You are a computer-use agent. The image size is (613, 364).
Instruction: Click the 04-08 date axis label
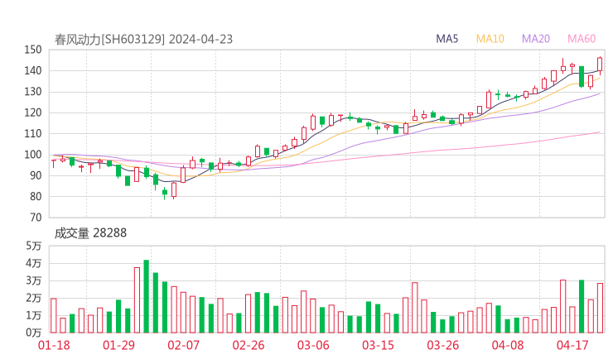point(508,345)
